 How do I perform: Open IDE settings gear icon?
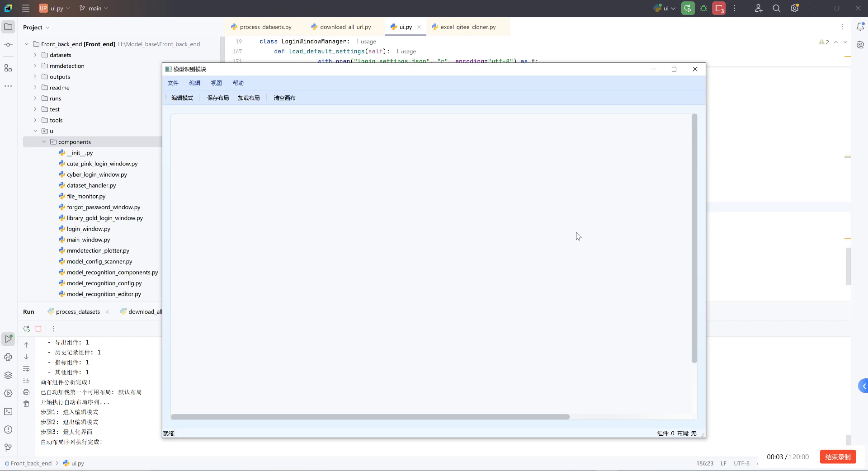(x=795, y=8)
